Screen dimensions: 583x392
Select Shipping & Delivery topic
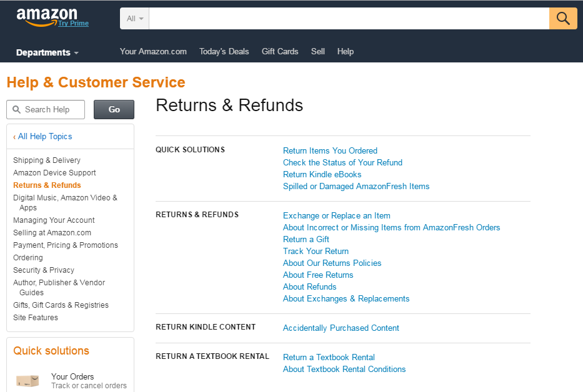point(47,160)
